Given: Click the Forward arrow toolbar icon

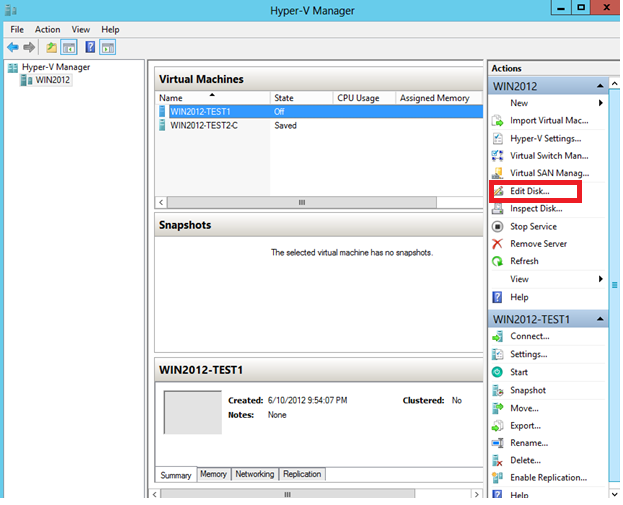Looking at the screenshot, I should (29, 47).
